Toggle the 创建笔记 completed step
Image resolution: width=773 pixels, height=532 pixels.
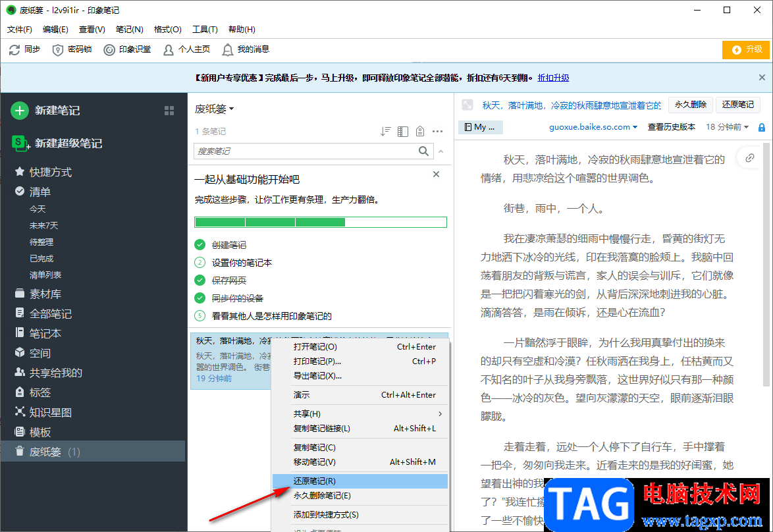click(221, 244)
